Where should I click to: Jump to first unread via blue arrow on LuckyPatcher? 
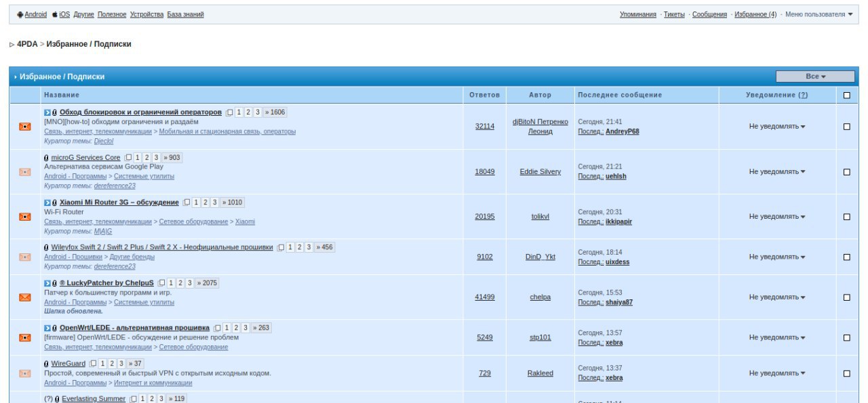(47, 283)
